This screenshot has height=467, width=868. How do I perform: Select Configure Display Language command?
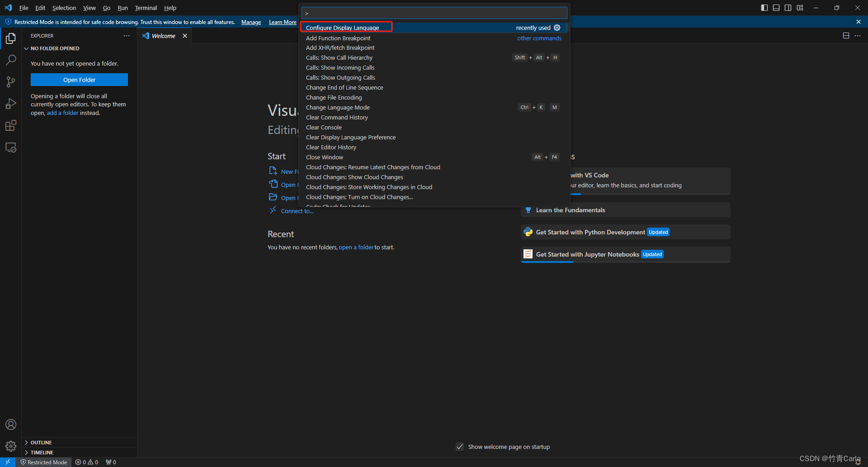click(x=433, y=28)
